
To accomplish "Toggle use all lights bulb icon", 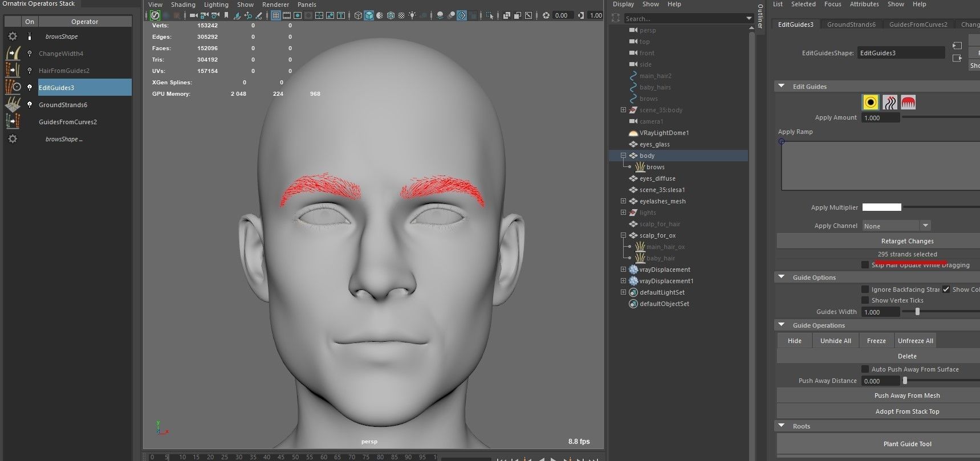I will (412, 15).
